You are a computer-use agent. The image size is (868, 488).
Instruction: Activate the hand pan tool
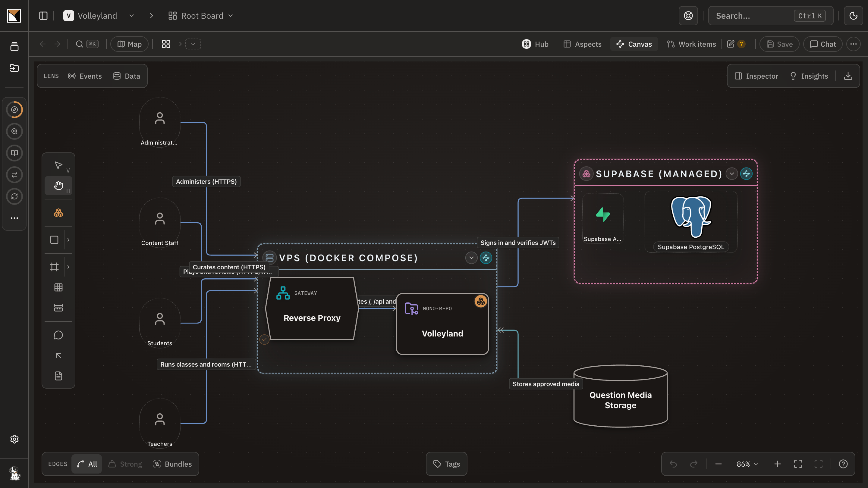[x=58, y=186]
